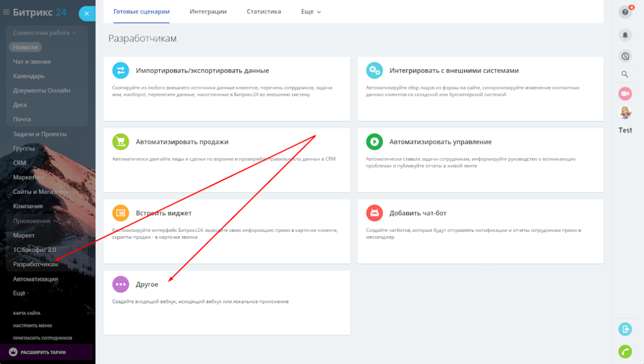Open Разработчикам item in left sidebar
644x364 pixels.
pos(35,264)
